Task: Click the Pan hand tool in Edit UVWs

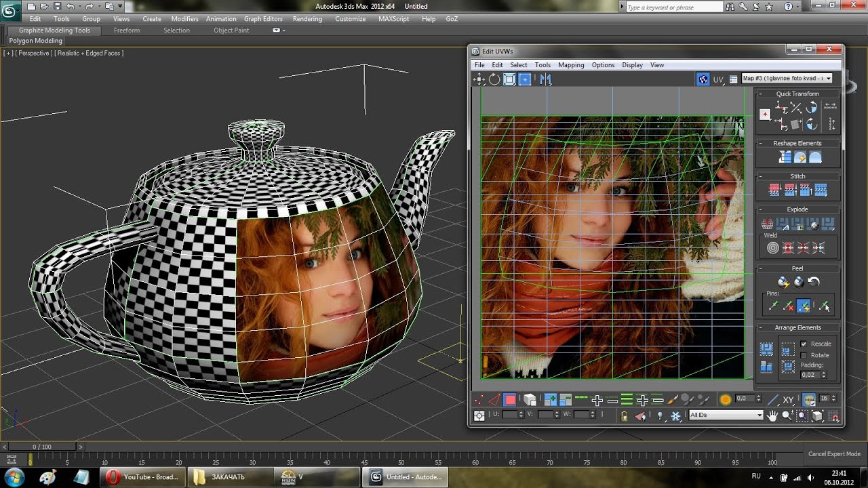Action: (x=772, y=415)
